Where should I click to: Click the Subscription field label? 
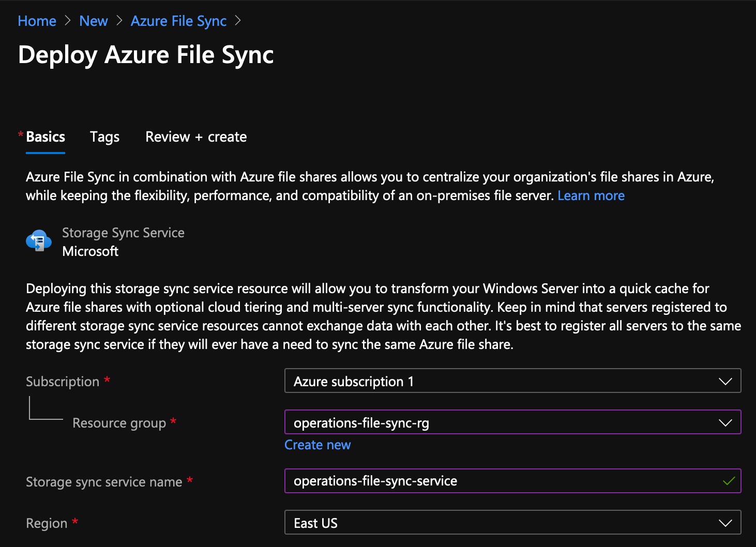point(63,382)
